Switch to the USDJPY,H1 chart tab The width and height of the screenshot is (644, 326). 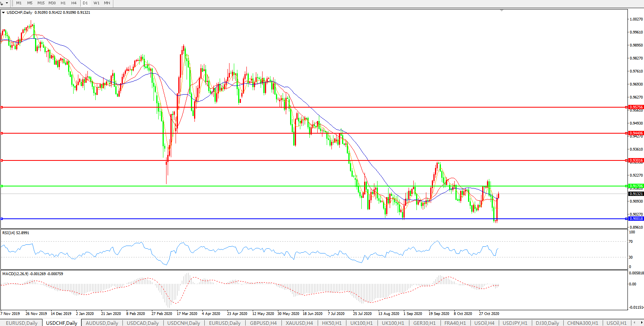pos(514,323)
